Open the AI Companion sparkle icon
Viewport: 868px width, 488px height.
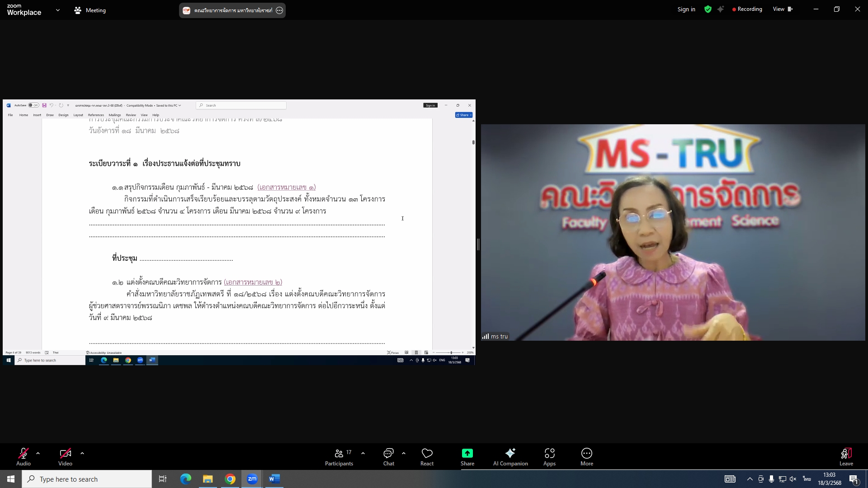coord(510,453)
